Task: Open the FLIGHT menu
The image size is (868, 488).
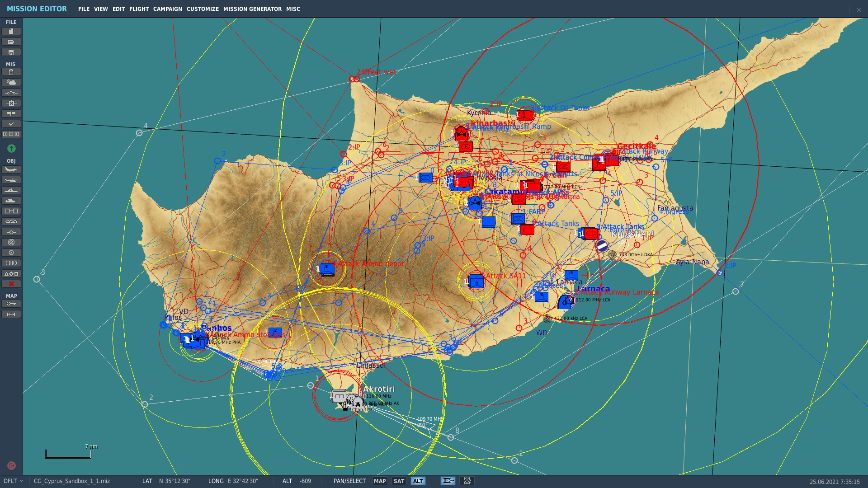Action: pyautogui.click(x=139, y=9)
